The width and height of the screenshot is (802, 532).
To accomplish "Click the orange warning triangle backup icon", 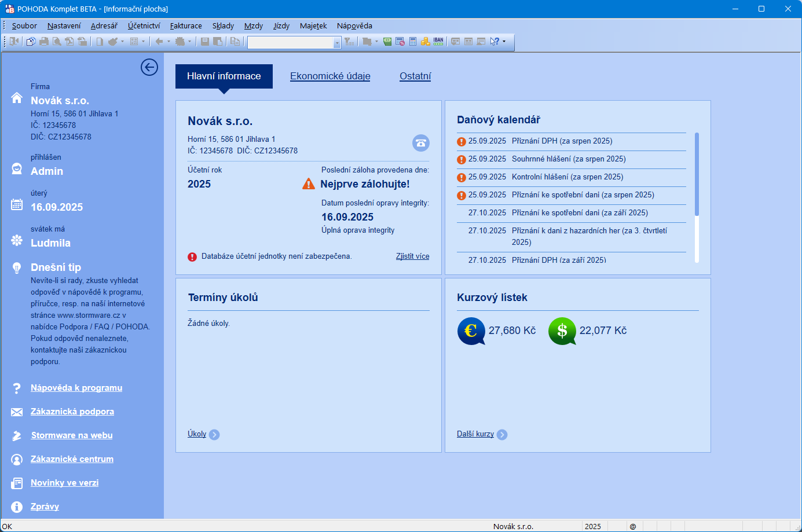I will pyautogui.click(x=309, y=184).
